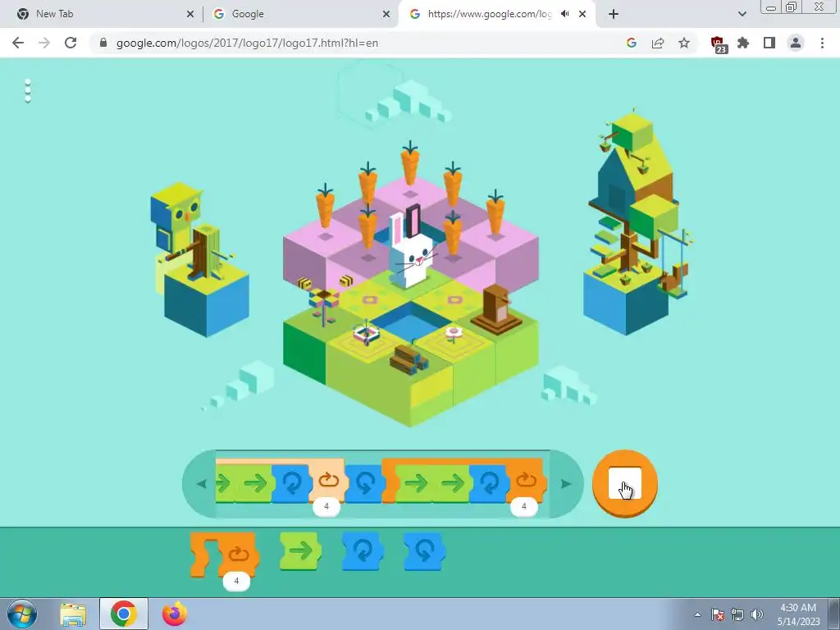
Task: Change the palette loop block's count of 4
Action: pos(236,581)
